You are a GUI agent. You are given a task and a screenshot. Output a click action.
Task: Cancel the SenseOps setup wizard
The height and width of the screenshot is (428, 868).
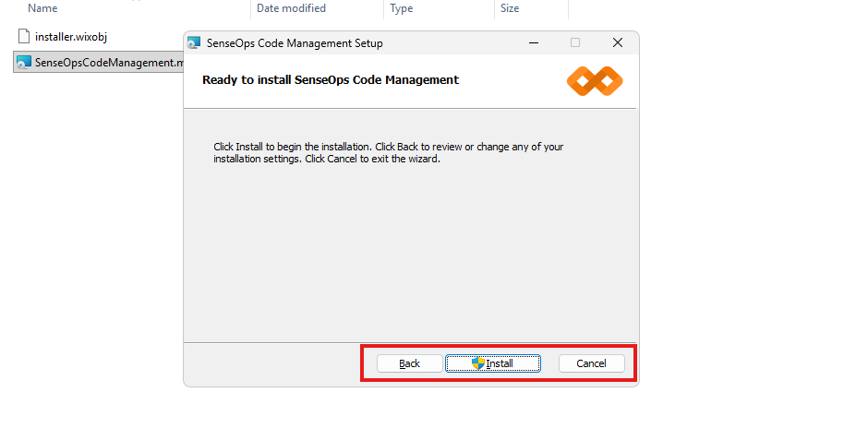click(591, 363)
